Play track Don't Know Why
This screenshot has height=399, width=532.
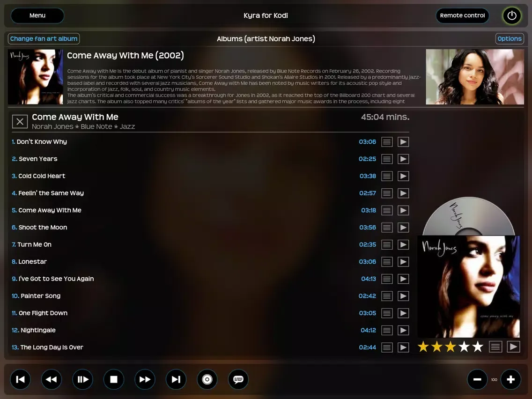(x=403, y=142)
